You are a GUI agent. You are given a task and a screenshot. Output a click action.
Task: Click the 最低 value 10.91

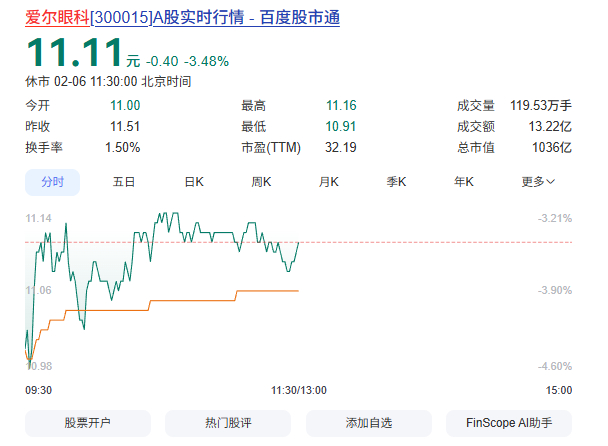pyautogui.click(x=340, y=126)
